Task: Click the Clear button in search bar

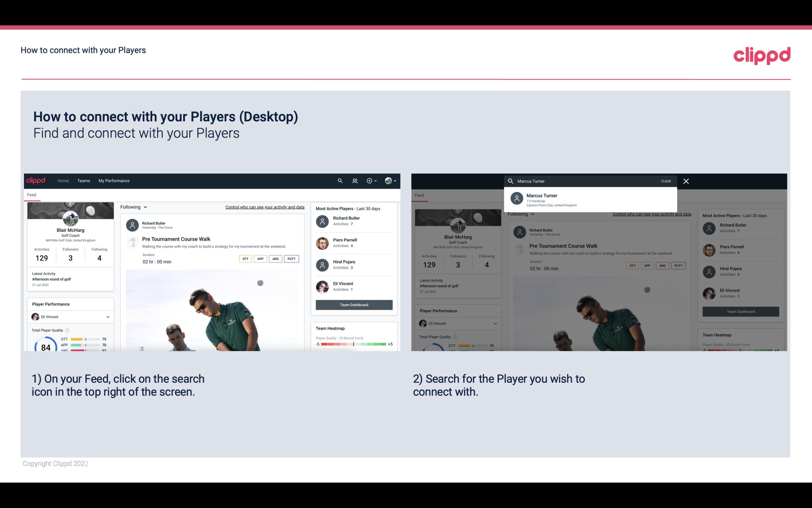Action: tap(665, 180)
